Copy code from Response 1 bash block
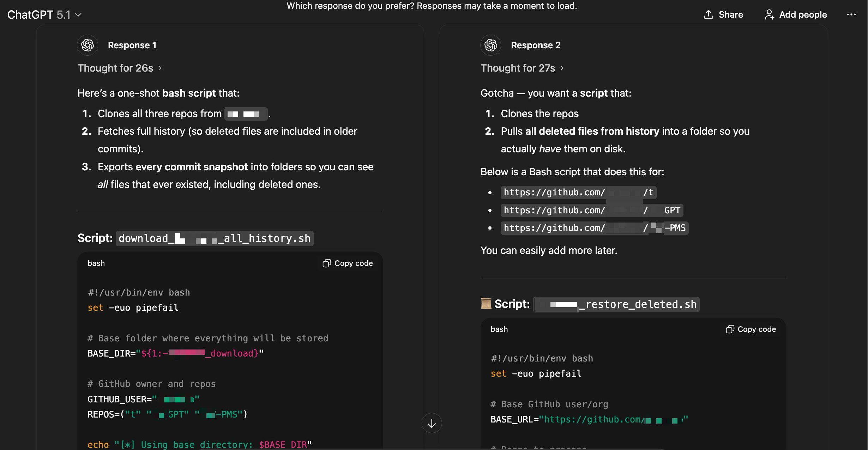This screenshot has height=450, width=868. click(x=348, y=263)
